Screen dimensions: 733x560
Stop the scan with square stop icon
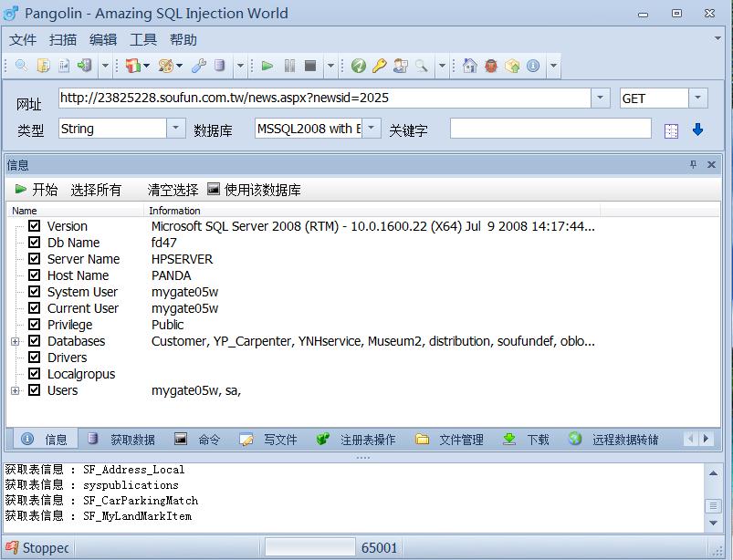pos(310,66)
